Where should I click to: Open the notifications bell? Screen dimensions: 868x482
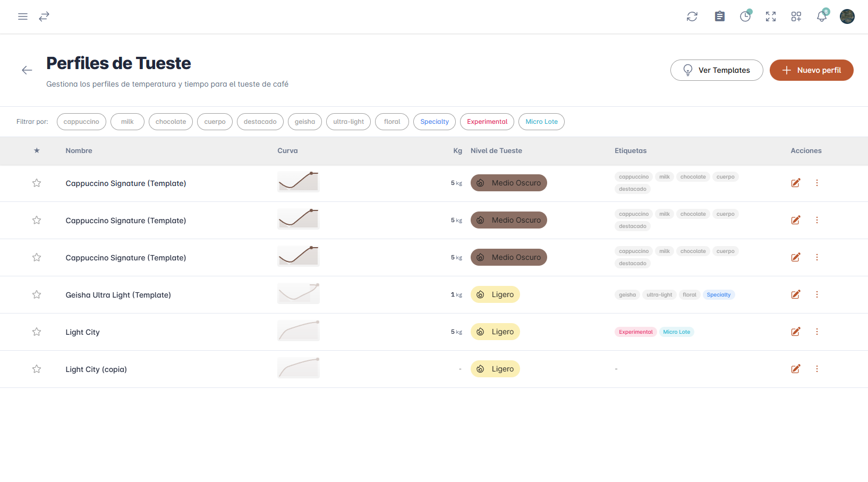pyautogui.click(x=821, y=16)
